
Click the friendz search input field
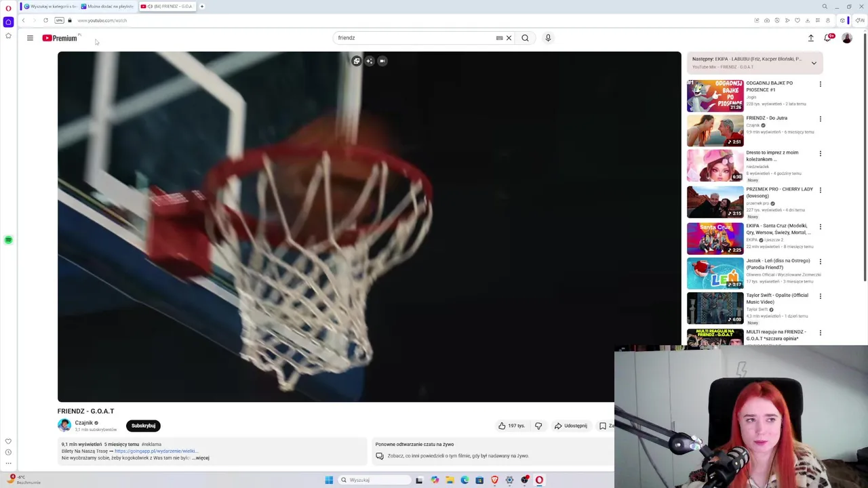tap(414, 38)
